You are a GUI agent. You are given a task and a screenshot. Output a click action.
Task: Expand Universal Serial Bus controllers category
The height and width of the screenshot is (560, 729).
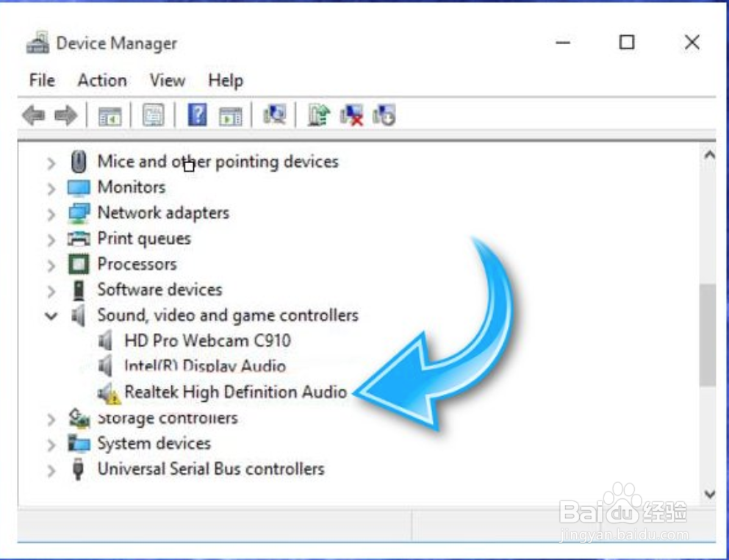[51, 470]
